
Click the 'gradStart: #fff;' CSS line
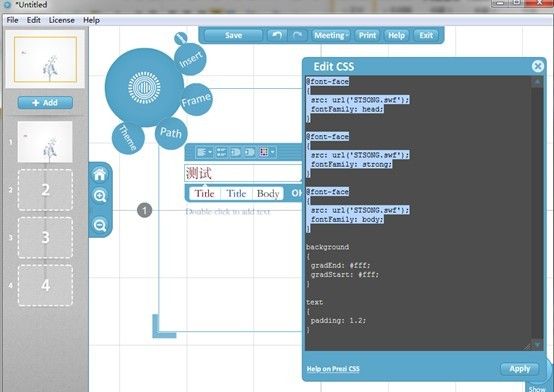pyautogui.click(x=344, y=275)
